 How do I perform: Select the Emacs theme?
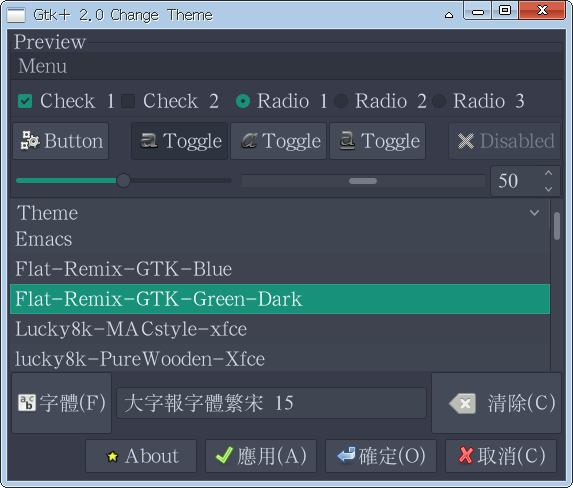click(280, 239)
